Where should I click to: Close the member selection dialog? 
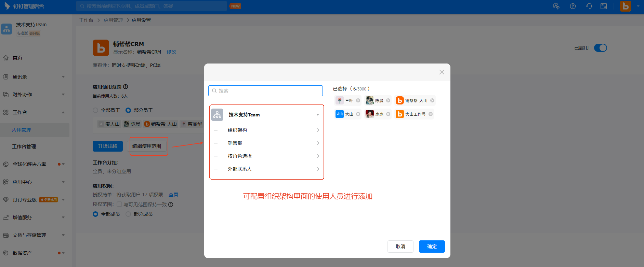tap(442, 72)
